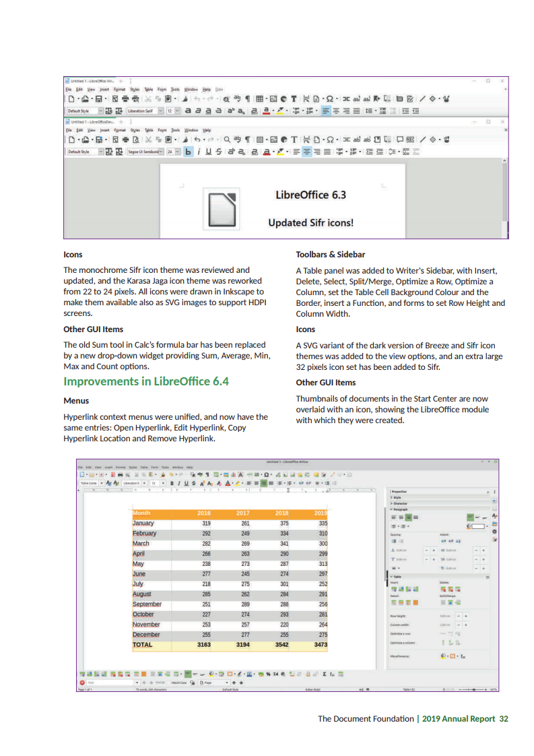Click the Bold icon in bottom Writer toolbar
Screen dimensions: 534x756
tap(172, 483)
